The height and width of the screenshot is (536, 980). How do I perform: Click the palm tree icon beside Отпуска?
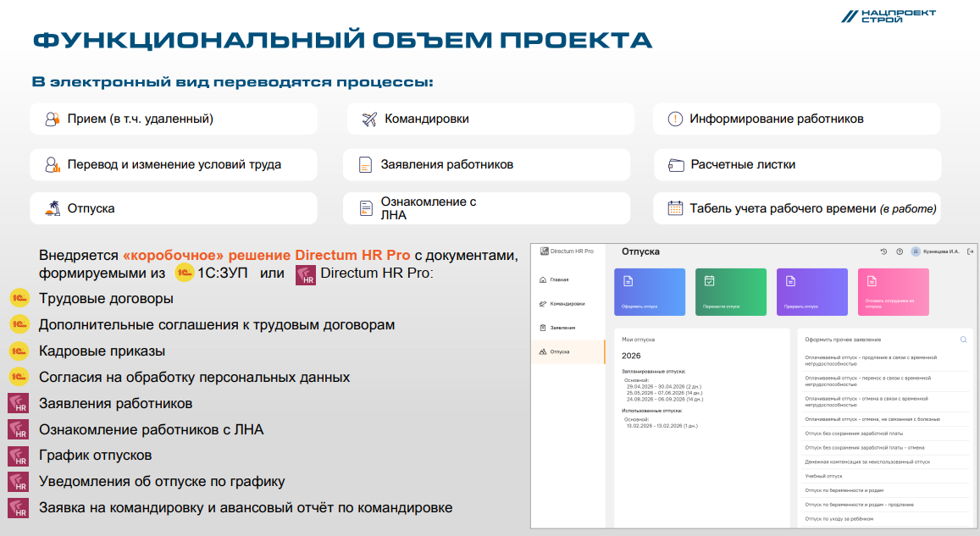(x=53, y=208)
